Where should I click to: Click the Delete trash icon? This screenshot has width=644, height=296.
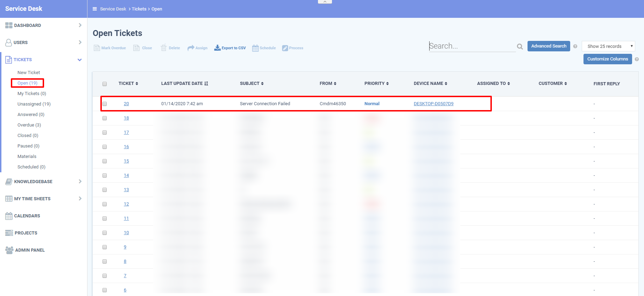164,48
